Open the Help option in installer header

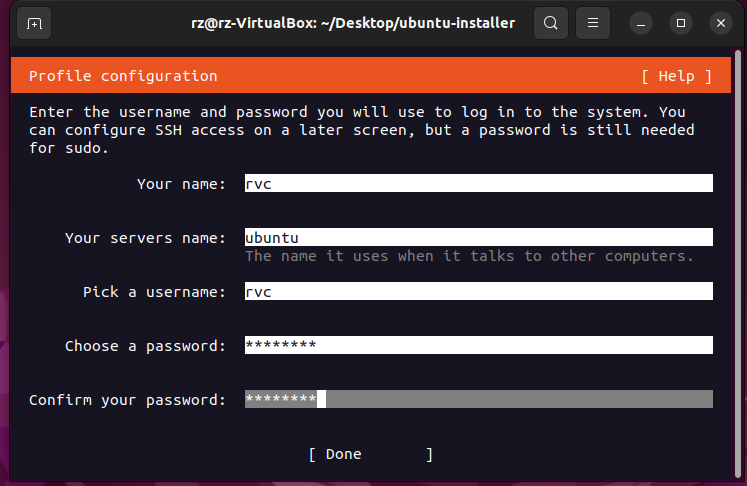click(x=677, y=76)
